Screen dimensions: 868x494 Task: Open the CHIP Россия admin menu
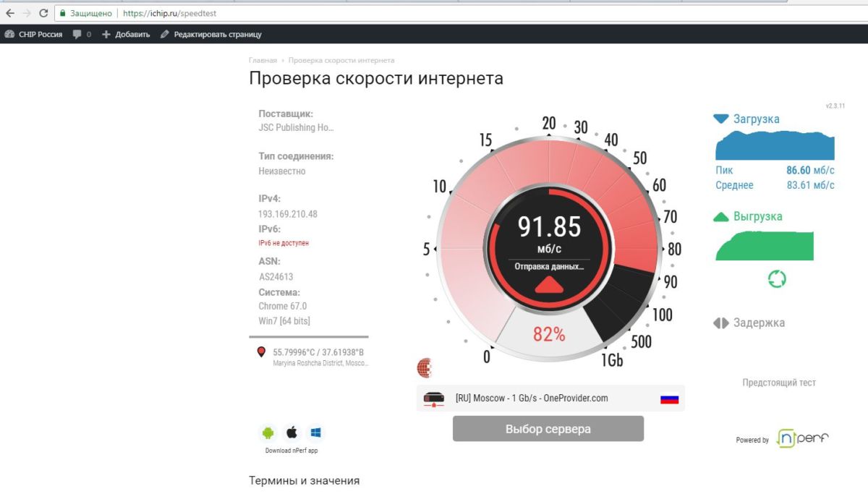tap(34, 34)
